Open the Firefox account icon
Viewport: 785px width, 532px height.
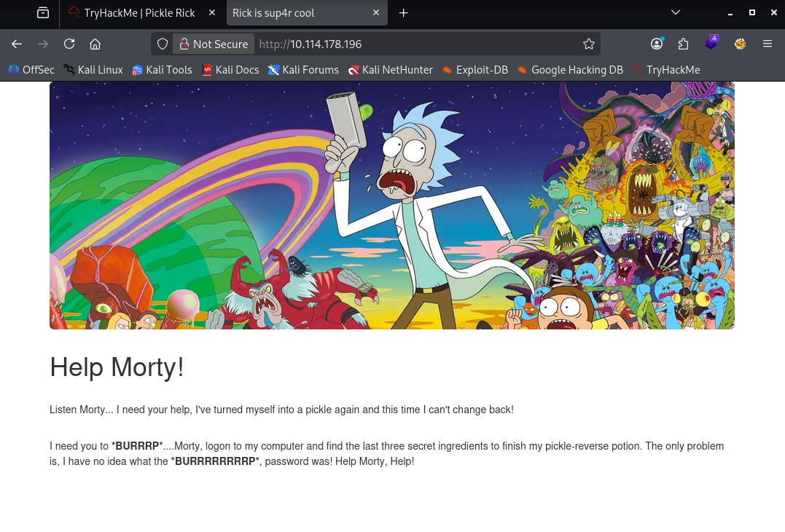pos(657,44)
